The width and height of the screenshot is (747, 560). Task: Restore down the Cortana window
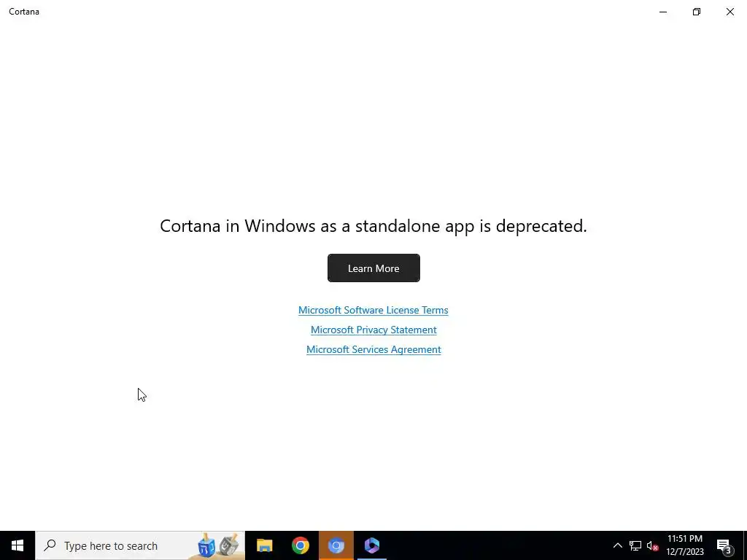coord(697,12)
